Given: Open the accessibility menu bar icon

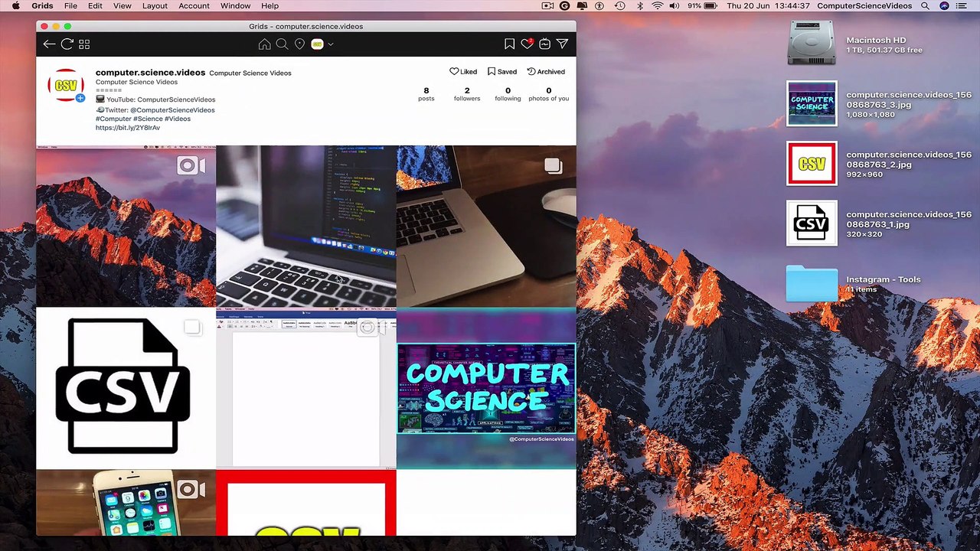Looking at the screenshot, I should pos(599,6).
